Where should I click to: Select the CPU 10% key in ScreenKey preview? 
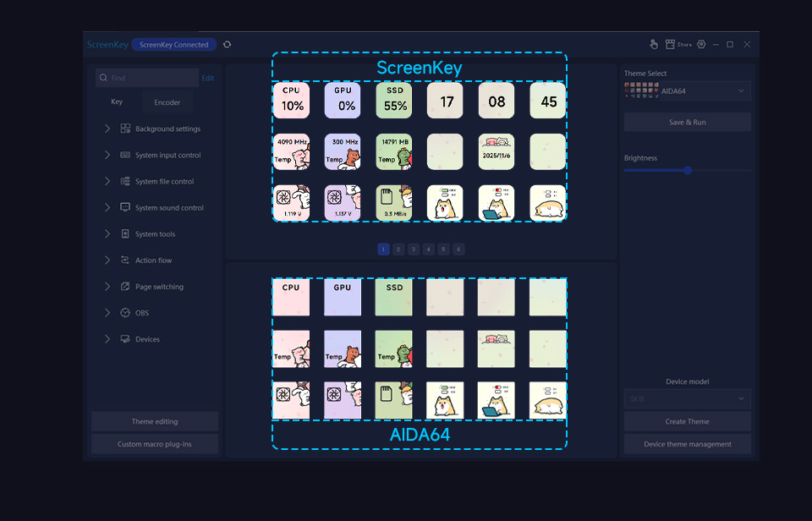pos(292,101)
